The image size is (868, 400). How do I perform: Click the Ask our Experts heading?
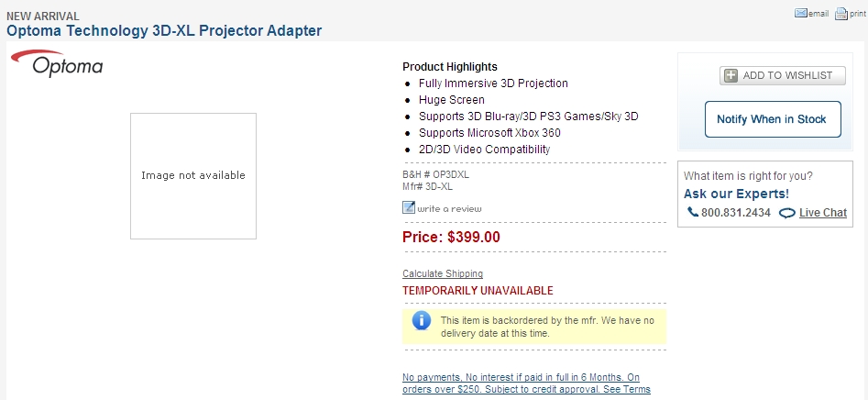tap(736, 194)
